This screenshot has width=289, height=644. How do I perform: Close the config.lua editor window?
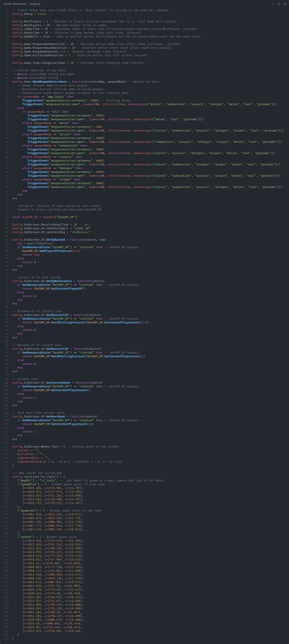(285, 4)
